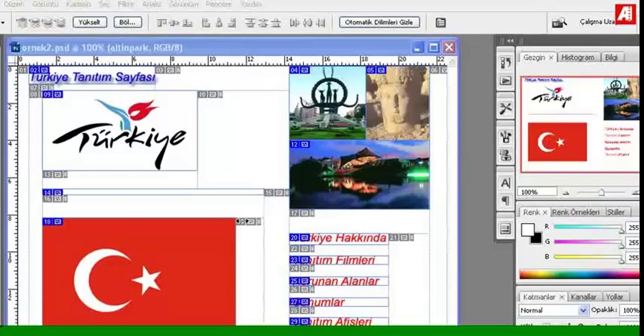The width and height of the screenshot is (644, 336).
Task: Open the Paragraph panel from the dock
Action: 506,201
